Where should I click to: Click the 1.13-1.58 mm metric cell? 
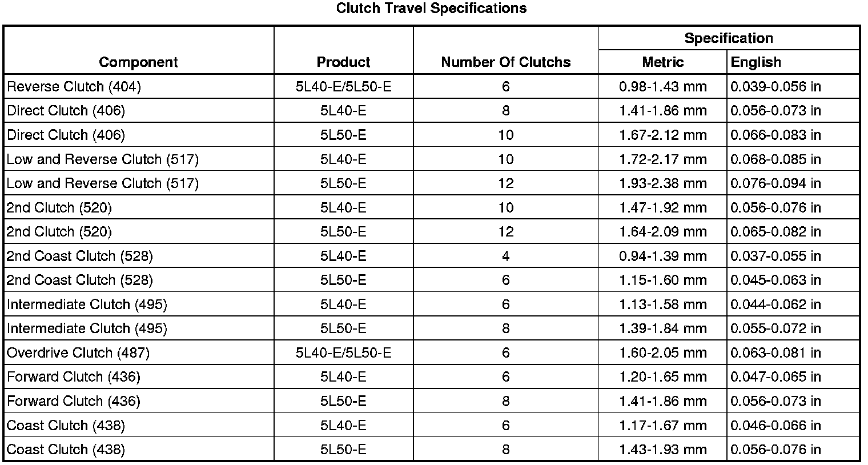coord(662,304)
